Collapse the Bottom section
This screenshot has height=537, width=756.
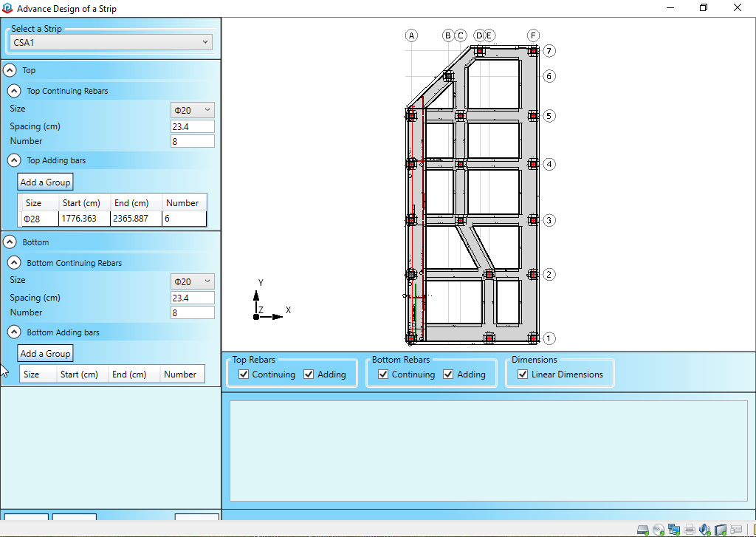pos(10,242)
